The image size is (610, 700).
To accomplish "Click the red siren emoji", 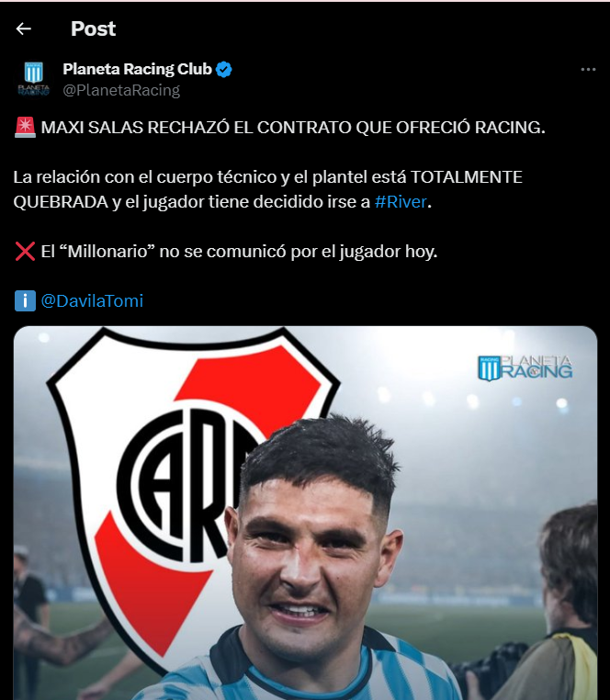I will click(25, 128).
